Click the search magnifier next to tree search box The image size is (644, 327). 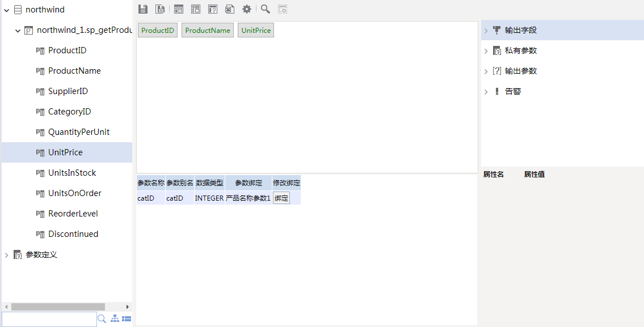[102, 318]
